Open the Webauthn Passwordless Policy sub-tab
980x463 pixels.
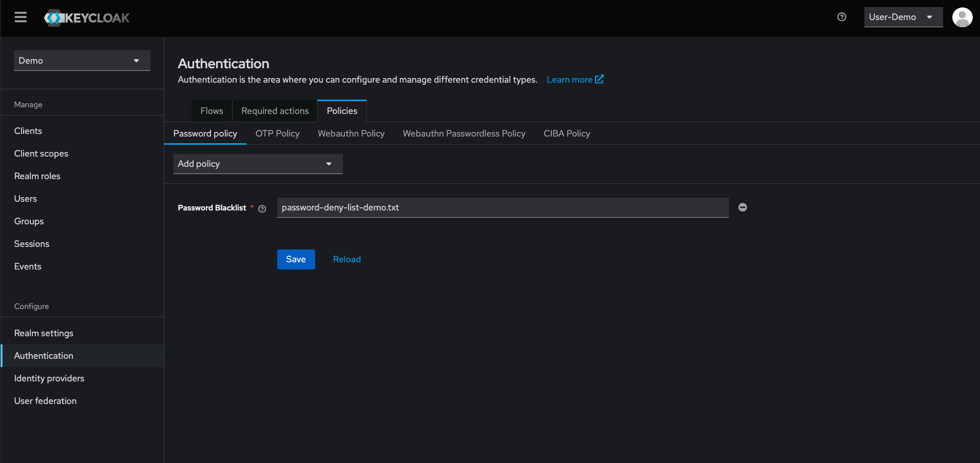[464, 133]
